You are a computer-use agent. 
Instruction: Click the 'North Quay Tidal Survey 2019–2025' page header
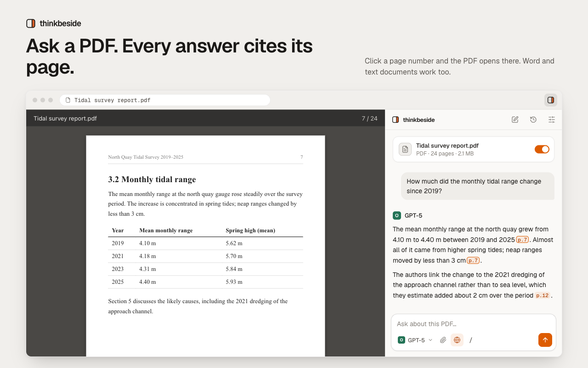(146, 157)
